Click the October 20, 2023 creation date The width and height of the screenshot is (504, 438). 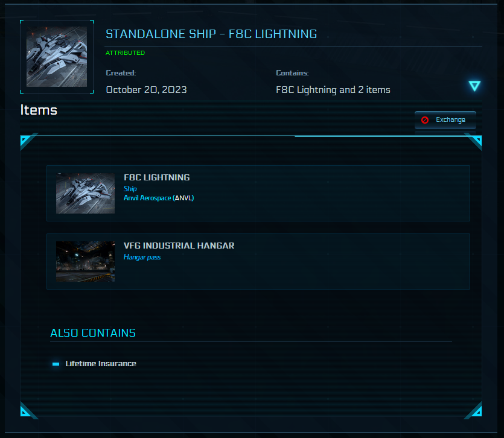click(146, 90)
